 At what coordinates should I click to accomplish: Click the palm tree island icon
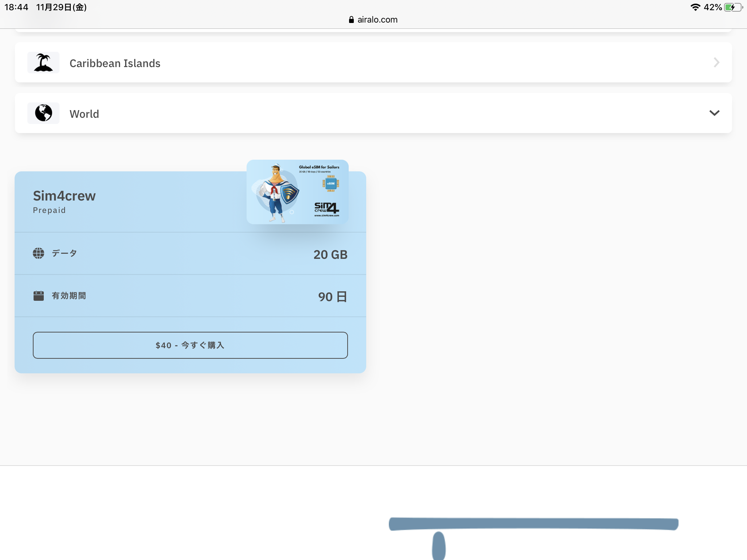[x=43, y=63]
